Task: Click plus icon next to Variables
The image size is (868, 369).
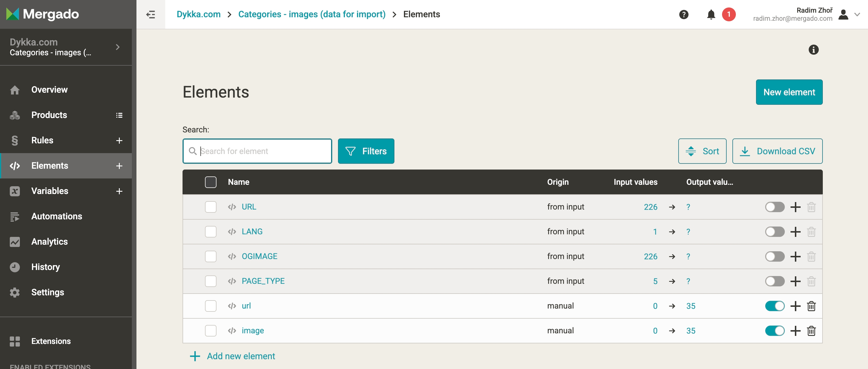Action: click(x=119, y=191)
